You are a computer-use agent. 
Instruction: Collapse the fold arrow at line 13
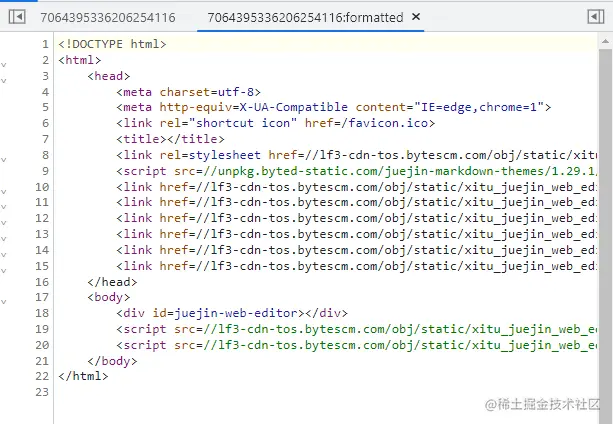click(x=4, y=238)
